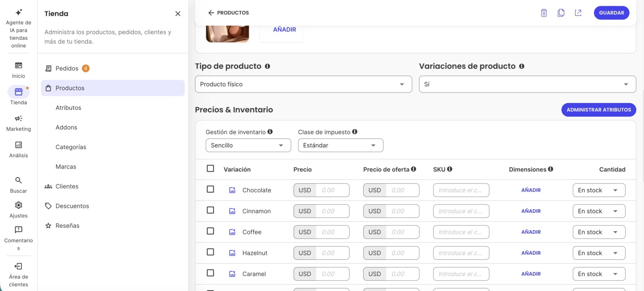Open the Variaciones de producto dropdown
644x291 pixels.
click(x=527, y=84)
